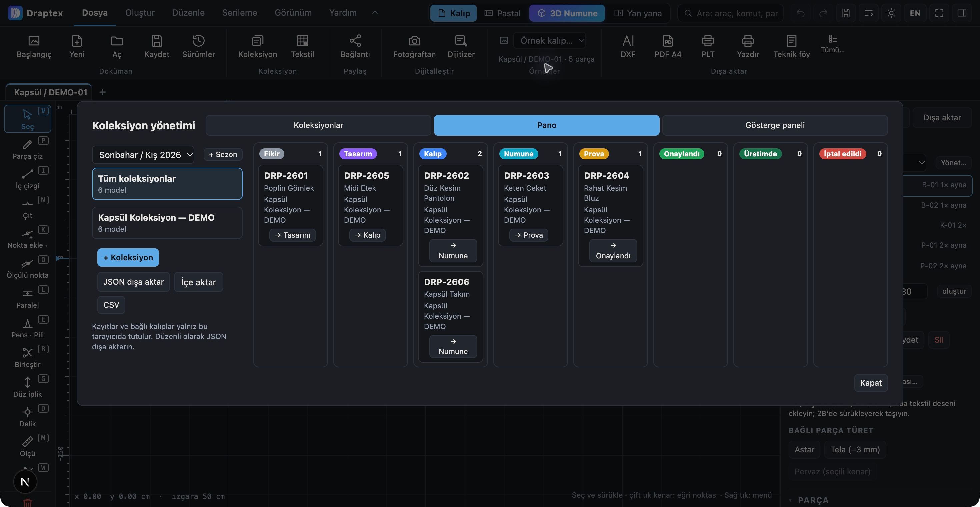980x507 pixels.
Task: Open the Teknik föy export
Action: [791, 46]
